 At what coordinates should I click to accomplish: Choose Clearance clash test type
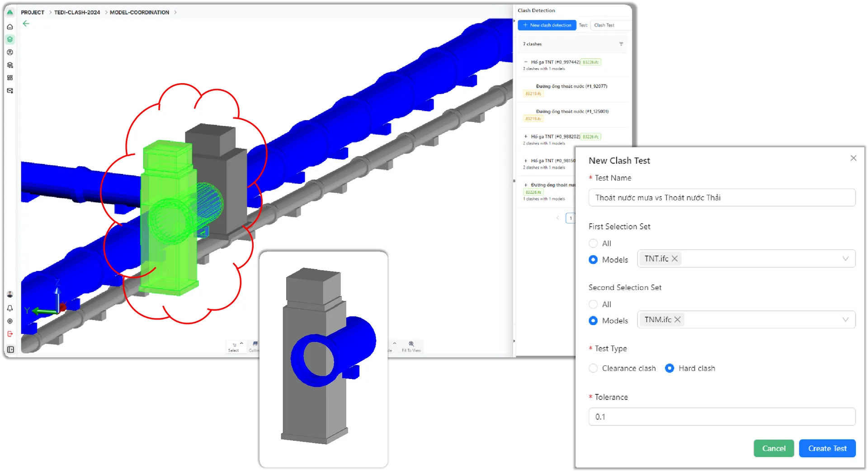(x=593, y=368)
